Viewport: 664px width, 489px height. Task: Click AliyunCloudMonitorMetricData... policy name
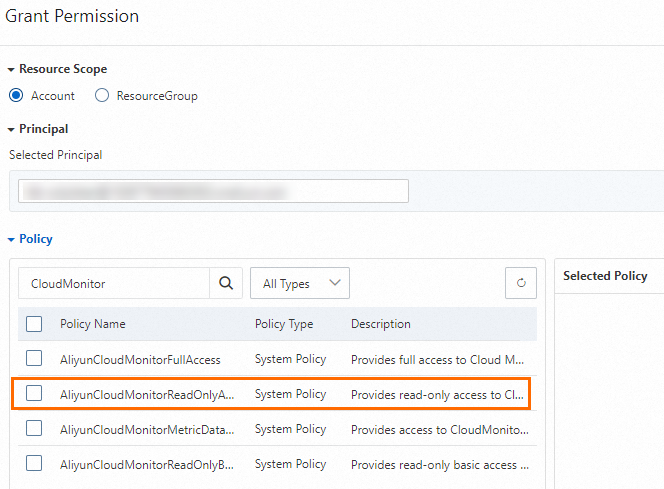point(147,430)
